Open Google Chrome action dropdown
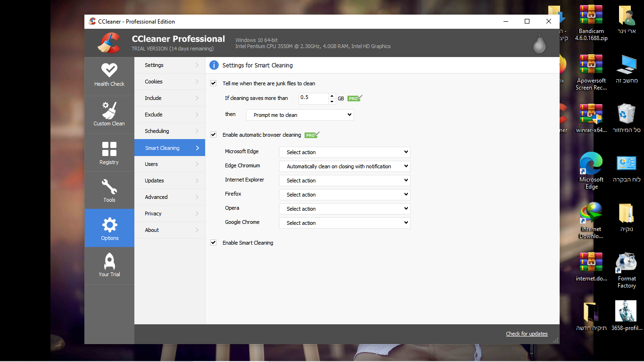The image size is (644, 362). [345, 223]
